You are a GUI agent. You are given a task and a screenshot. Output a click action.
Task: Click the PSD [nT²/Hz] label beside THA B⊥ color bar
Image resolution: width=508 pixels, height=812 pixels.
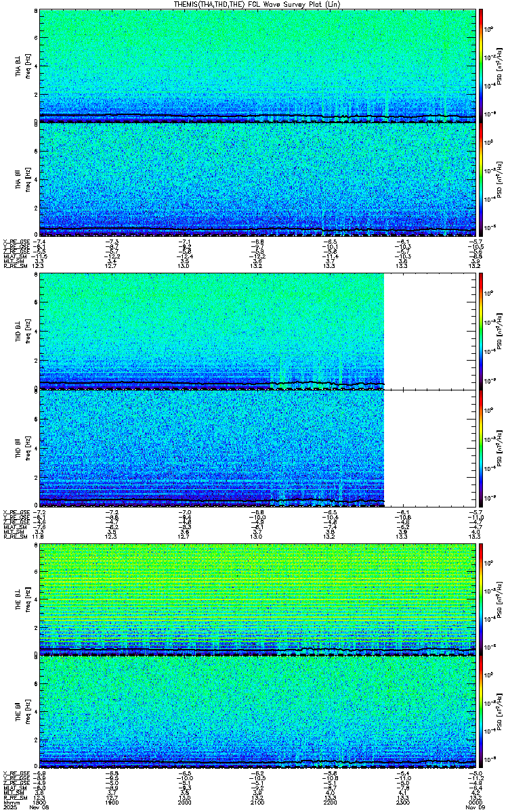(501, 66)
